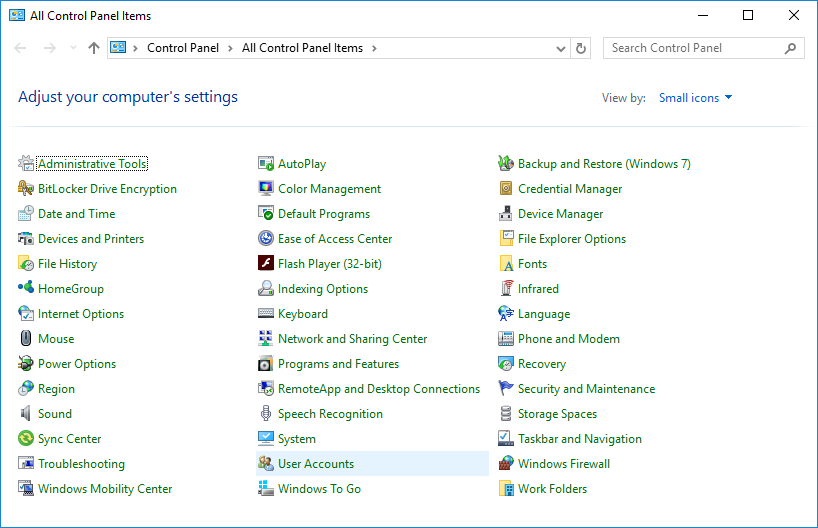The width and height of the screenshot is (818, 528).
Task: Open the Internet Options icon
Action: (x=26, y=314)
